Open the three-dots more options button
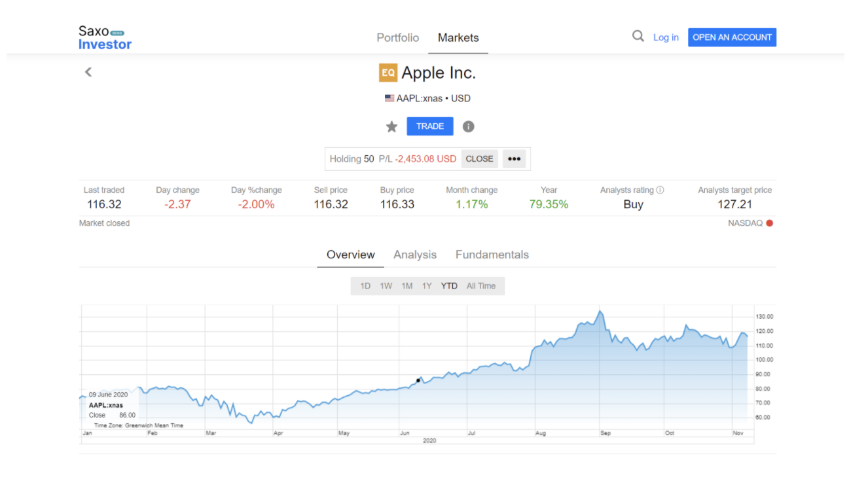Screen dimensions: 868x479 click(514, 158)
